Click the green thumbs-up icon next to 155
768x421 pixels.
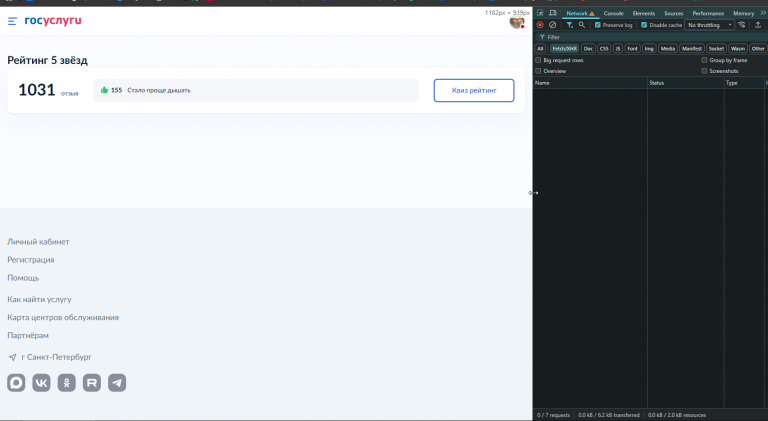click(104, 90)
